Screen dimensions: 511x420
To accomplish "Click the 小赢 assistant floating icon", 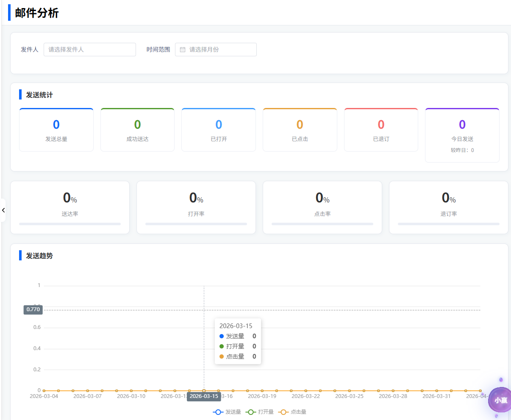I will pos(500,400).
